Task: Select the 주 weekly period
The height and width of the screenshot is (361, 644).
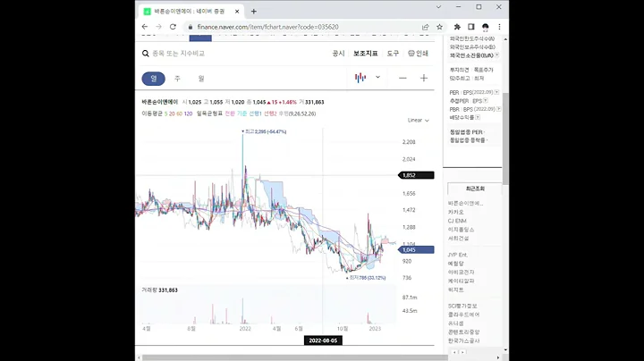Action: click(x=177, y=79)
